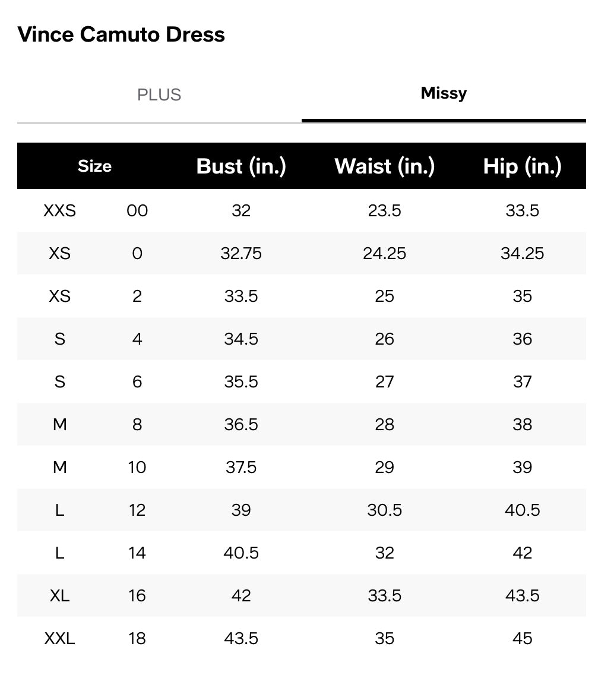Screen dimensions: 614x700
Task: Click the Vince Camuto Dress title
Action: 121,34
